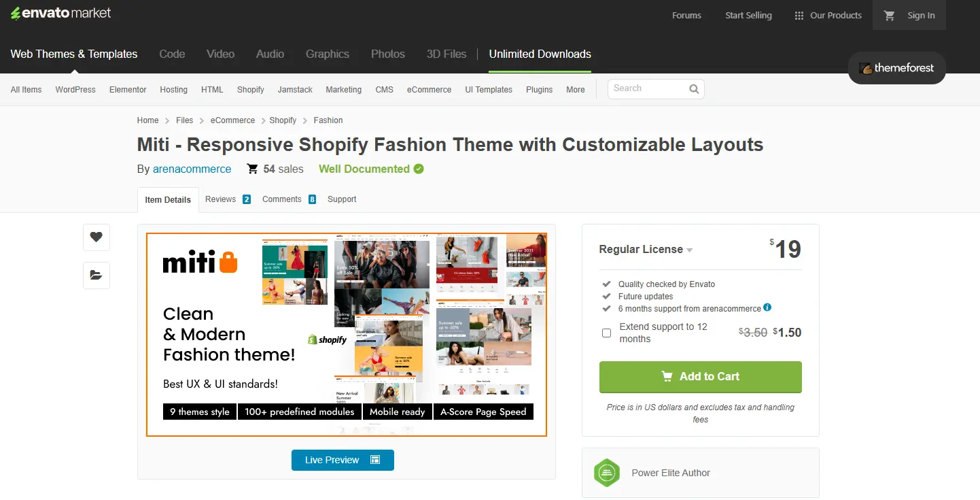The image size is (980, 500).
Task: Click the Miti theme preview image
Action: [347, 335]
